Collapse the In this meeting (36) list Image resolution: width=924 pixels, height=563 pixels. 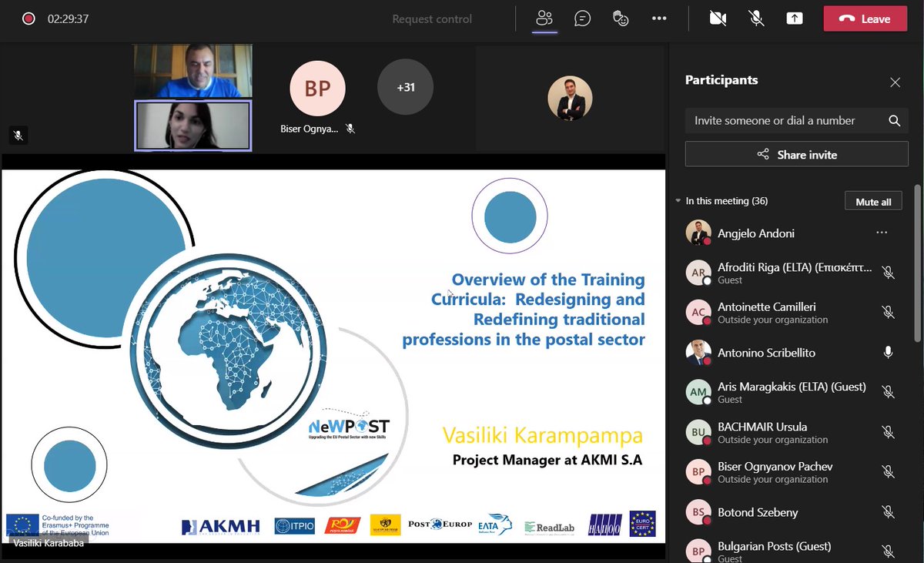[x=678, y=201]
